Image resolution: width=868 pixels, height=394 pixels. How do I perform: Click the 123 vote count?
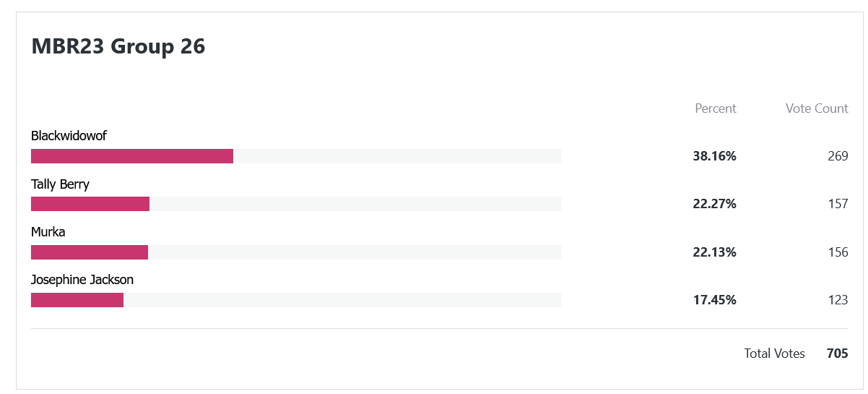click(838, 300)
